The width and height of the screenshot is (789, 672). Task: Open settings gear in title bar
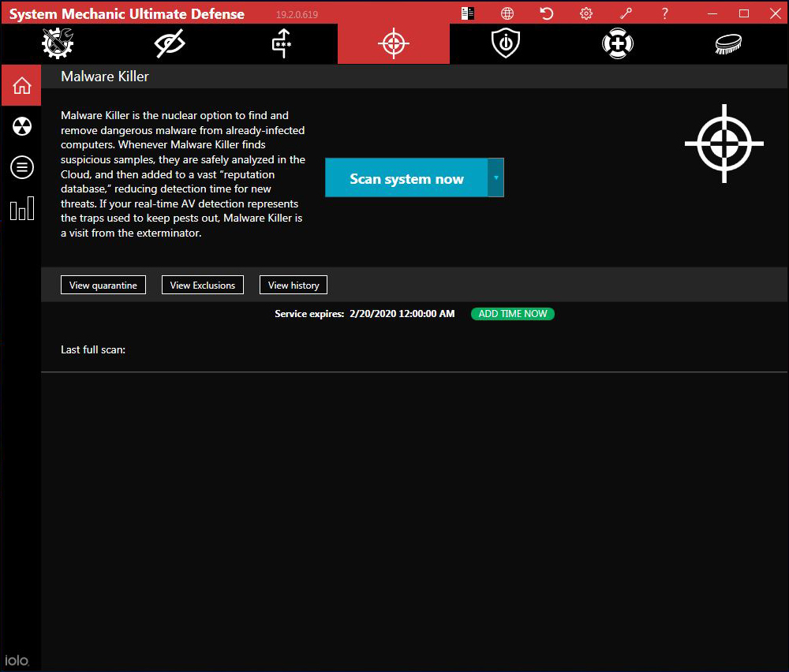click(x=586, y=13)
